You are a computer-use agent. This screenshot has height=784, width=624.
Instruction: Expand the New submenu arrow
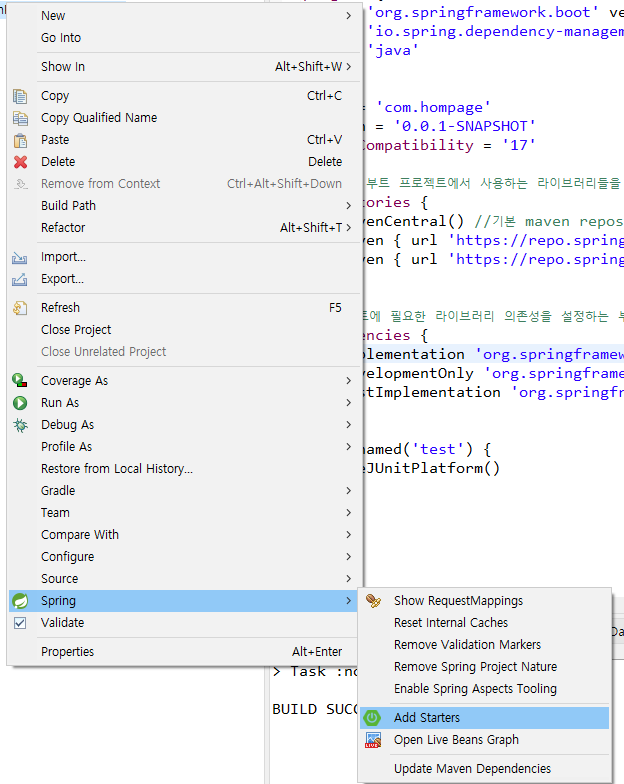[x=348, y=16]
